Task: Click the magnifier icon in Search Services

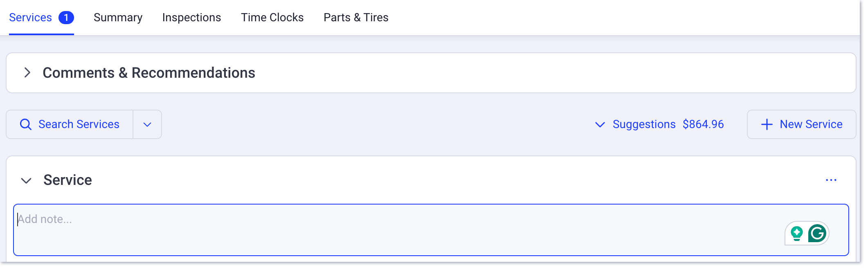Action: pyautogui.click(x=26, y=124)
